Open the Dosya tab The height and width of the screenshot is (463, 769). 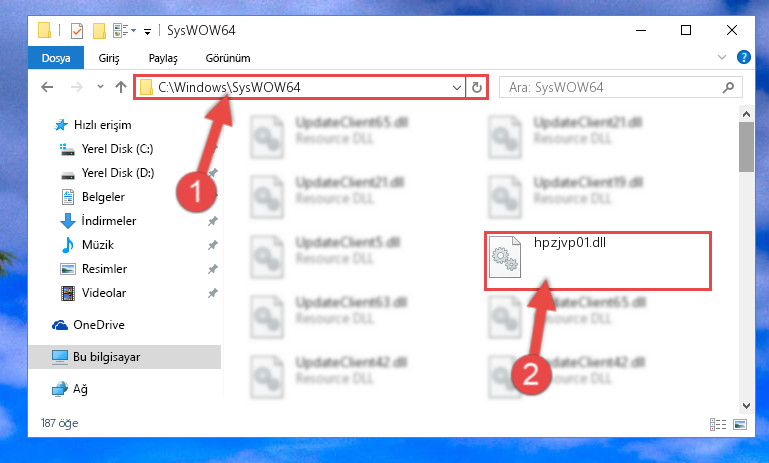click(56, 58)
